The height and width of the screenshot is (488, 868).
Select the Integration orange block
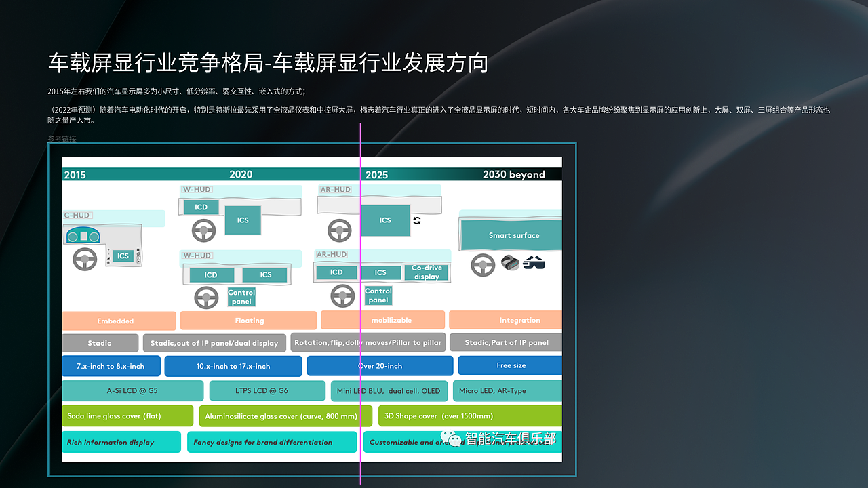(505, 320)
